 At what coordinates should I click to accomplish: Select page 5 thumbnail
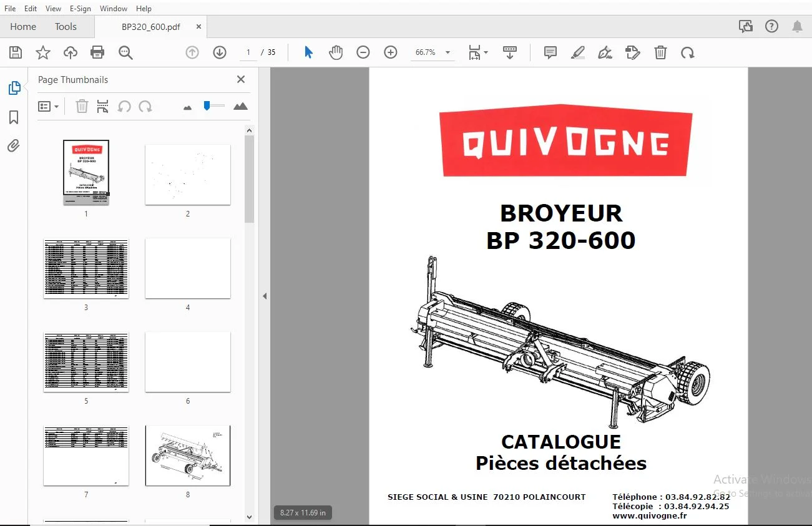[86, 362]
